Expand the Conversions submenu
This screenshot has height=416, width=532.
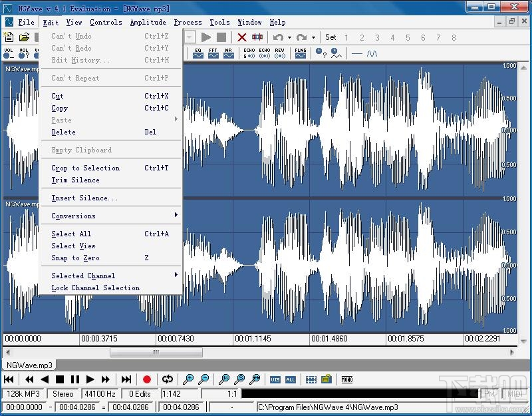click(x=73, y=216)
